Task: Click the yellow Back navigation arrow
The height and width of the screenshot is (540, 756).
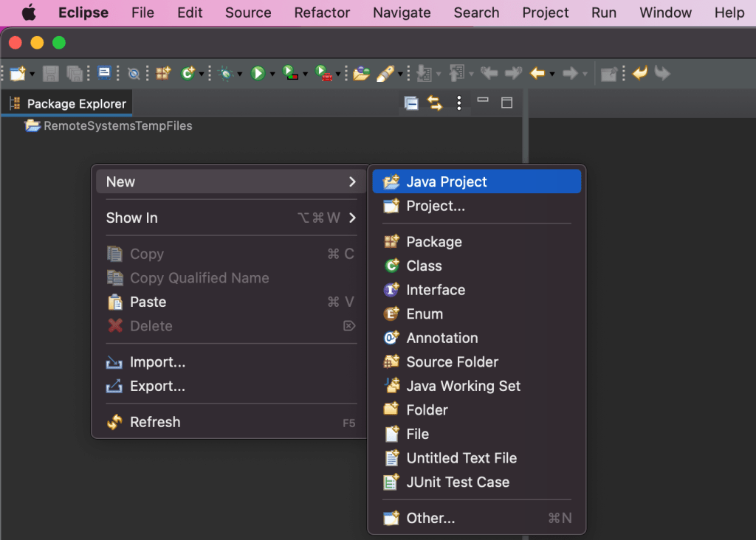Action: point(537,73)
